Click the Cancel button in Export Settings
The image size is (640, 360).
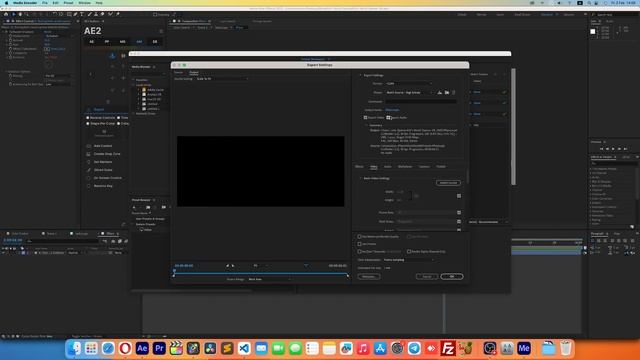click(427, 277)
